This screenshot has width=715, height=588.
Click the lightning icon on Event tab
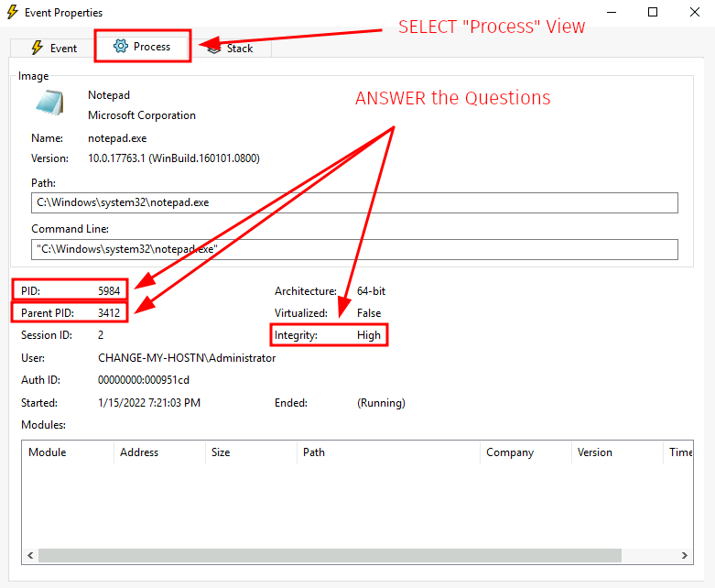tap(37, 48)
